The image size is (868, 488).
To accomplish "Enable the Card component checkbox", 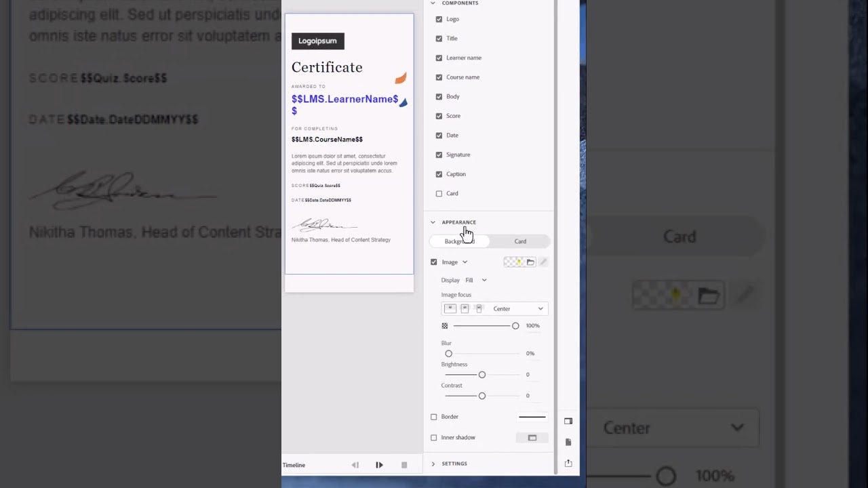I will (x=439, y=194).
